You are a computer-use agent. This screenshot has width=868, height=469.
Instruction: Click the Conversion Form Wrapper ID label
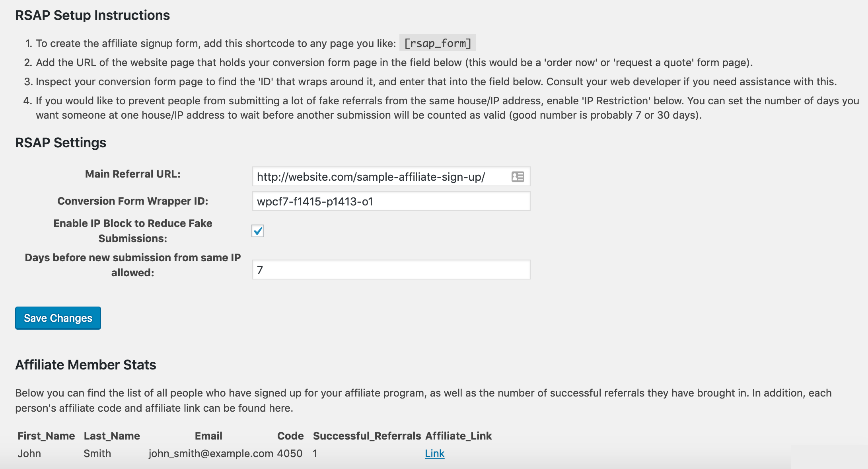pos(133,201)
